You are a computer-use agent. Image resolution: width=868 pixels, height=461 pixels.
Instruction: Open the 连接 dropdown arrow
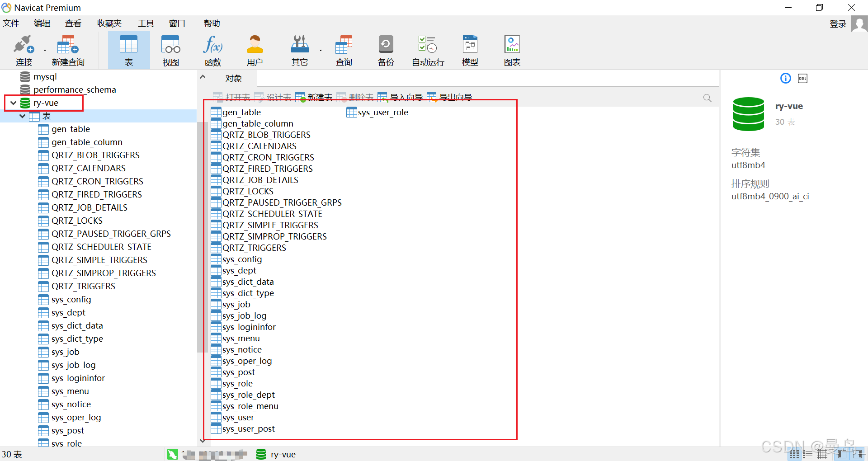coord(45,50)
